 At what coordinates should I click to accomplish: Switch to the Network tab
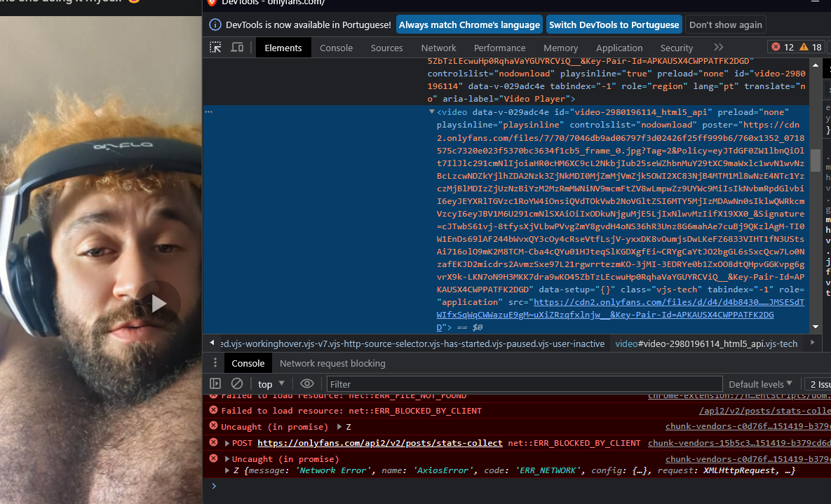438,48
